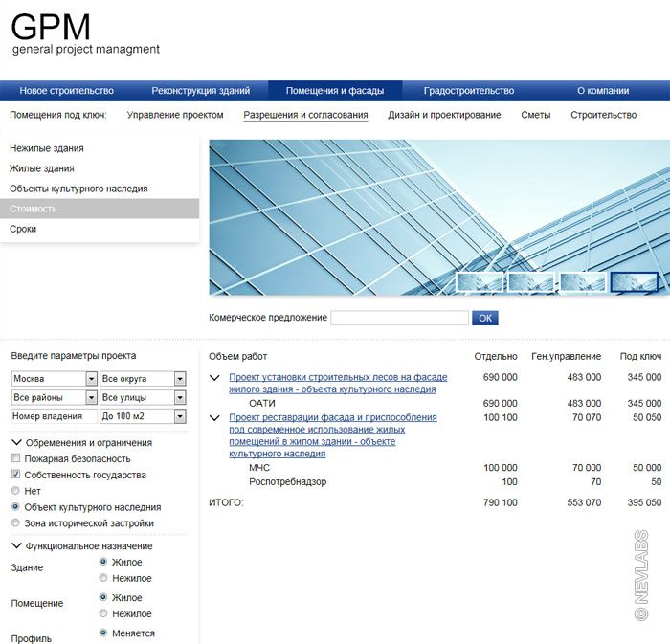Choose Нежилое for Здание
670x644 pixels.
(x=103, y=578)
